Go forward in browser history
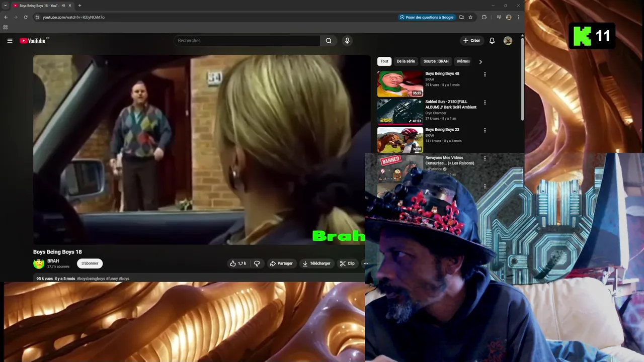 click(x=16, y=17)
